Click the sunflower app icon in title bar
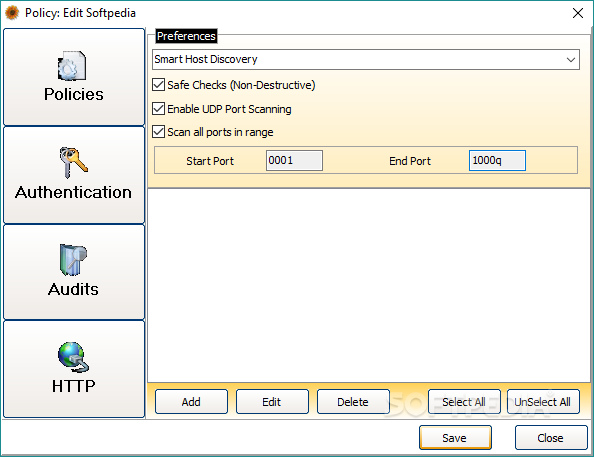The image size is (594, 457). pyautogui.click(x=12, y=13)
